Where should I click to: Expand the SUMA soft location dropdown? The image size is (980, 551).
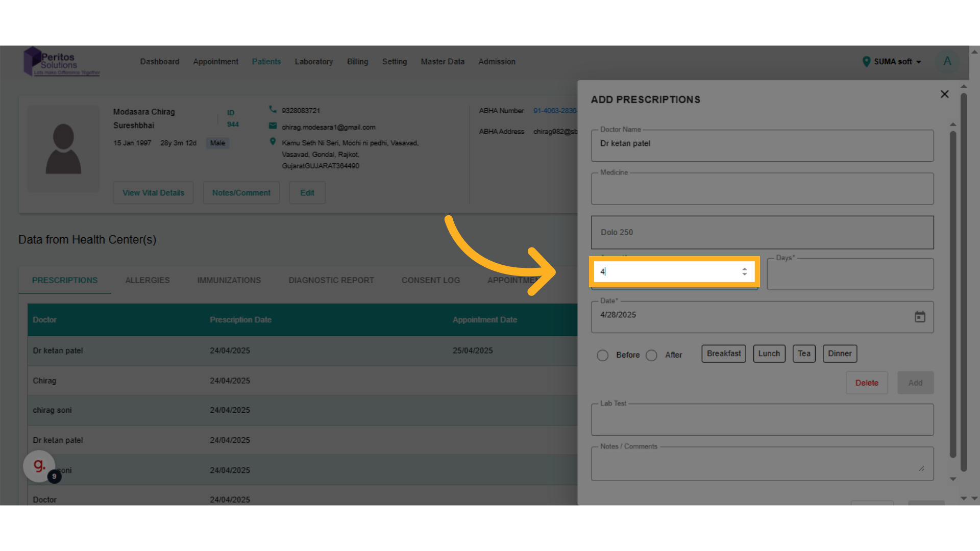tap(892, 62)
